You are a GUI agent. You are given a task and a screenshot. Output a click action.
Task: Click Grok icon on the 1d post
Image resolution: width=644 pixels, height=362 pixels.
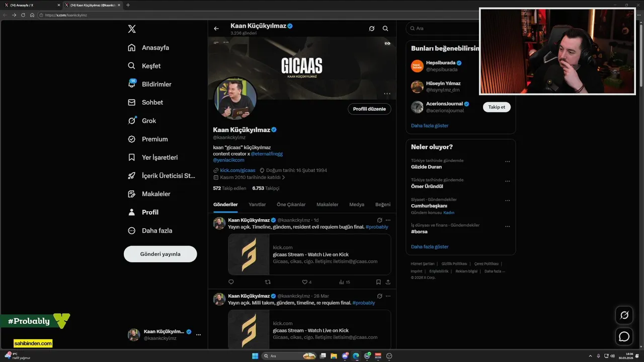pos(380,220)
